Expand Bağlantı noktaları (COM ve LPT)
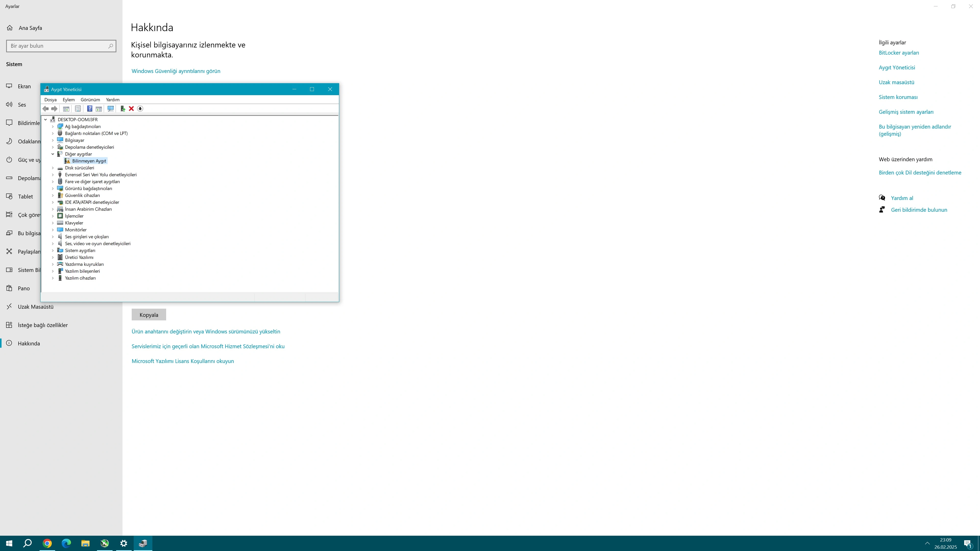Screen dimensions: 980x551 click(53, 133)
